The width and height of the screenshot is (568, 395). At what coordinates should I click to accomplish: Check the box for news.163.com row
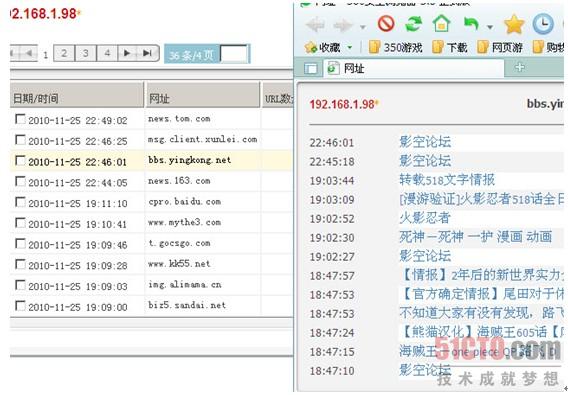pos(21,181)
